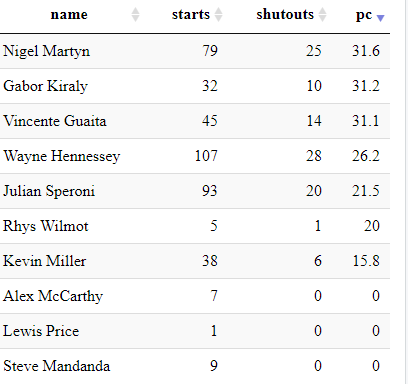Click the Kevin Miller name cell
This screenshot has height=384, width=408.
tap(45, 261)
